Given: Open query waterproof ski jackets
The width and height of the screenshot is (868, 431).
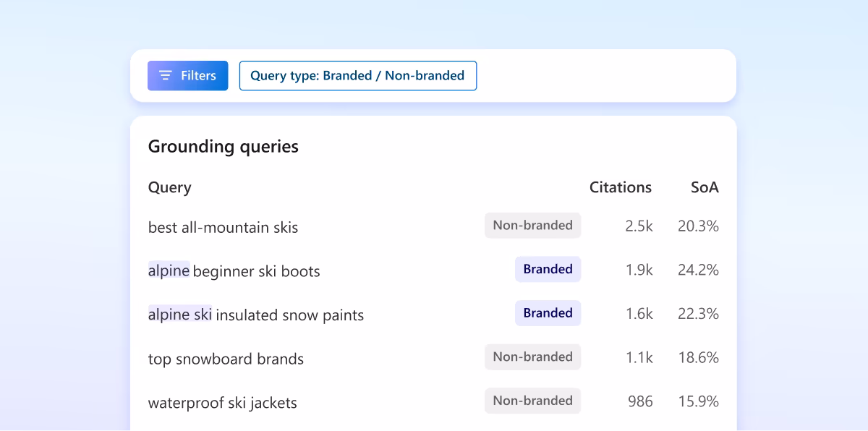Looking at the screenshot, I should (223, 403).
